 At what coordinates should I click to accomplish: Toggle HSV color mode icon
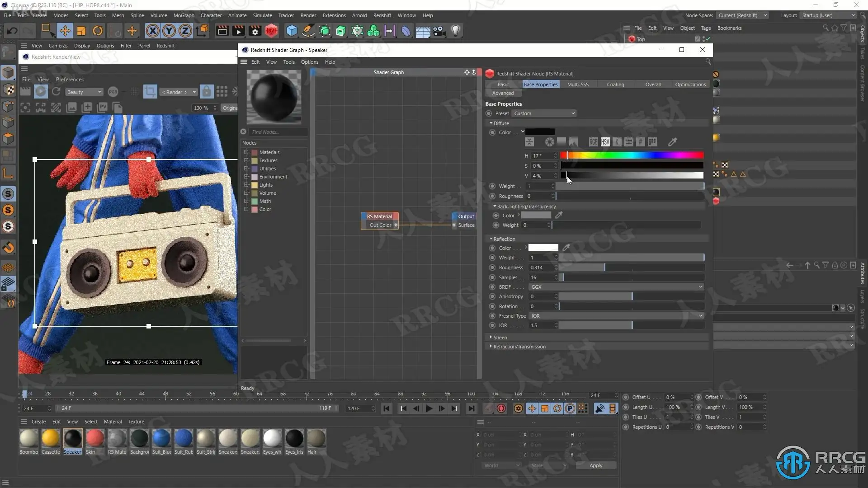click(x=605, y=142)
